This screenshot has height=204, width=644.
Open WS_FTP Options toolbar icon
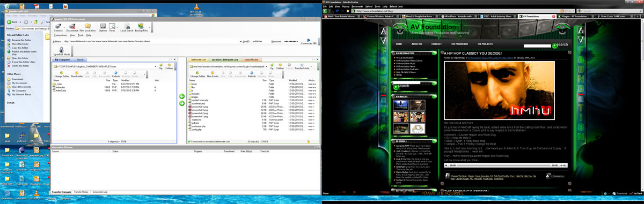click(x=103, y=27)
